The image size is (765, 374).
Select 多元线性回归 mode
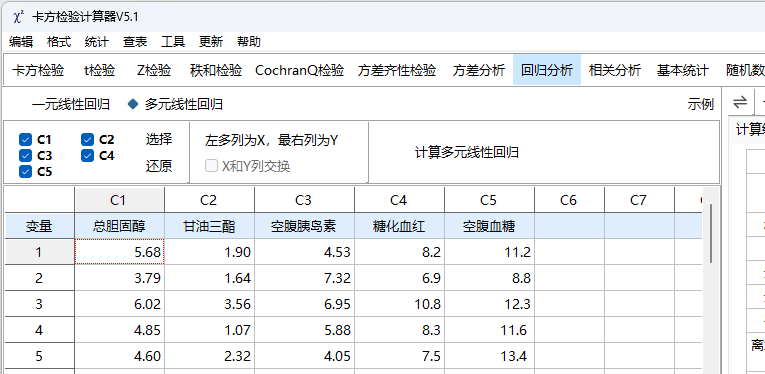point(184,104)
